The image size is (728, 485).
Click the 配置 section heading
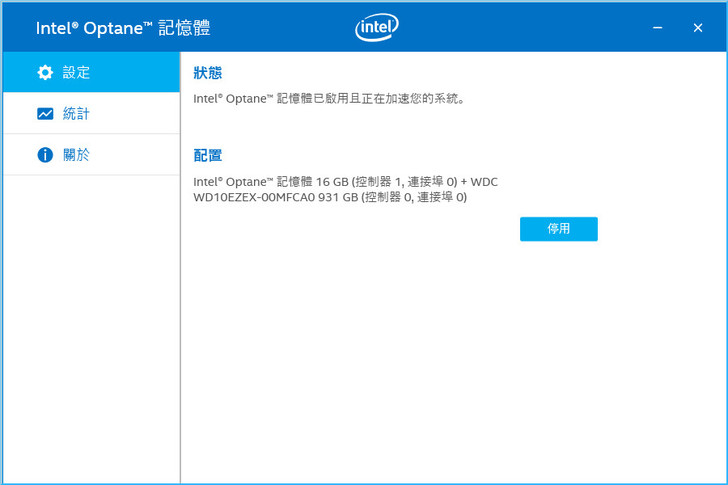point(208,155)
